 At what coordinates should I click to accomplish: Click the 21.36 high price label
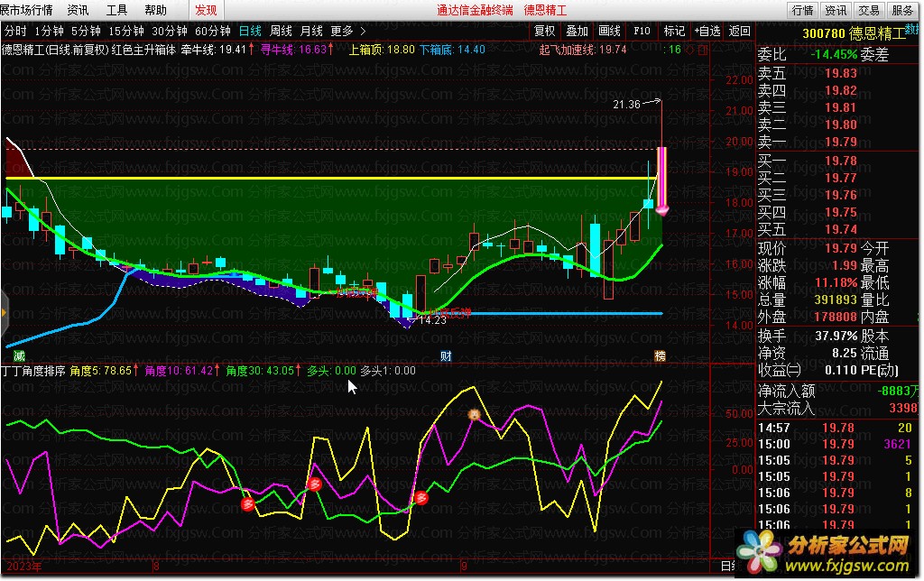point(626,105)
